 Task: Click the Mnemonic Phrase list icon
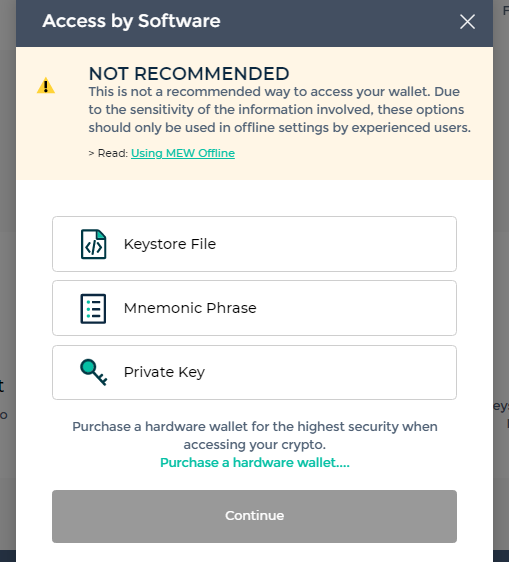click(93, 309)
